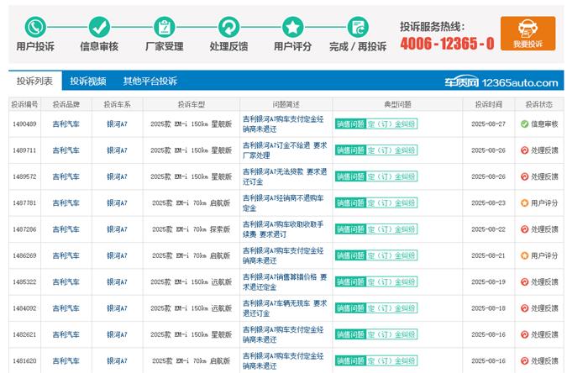
Task: Click 吉利汽车 brand link in row 1490489
Action: click(66, 124)
